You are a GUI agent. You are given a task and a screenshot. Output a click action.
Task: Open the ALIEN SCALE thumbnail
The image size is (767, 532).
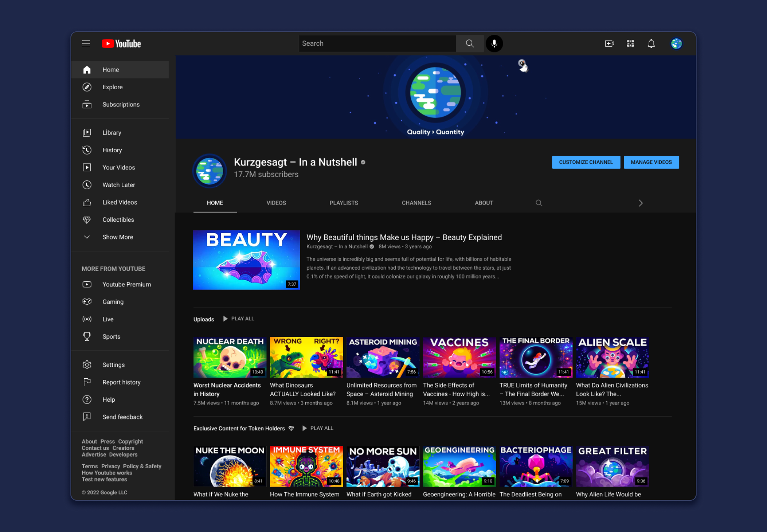612,357
